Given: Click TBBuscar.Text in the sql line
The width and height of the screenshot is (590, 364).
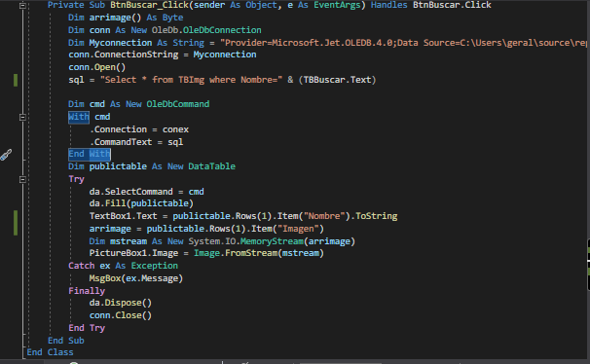Looking at the screenshot, I should pyautogui.click(x=337, y=80).
